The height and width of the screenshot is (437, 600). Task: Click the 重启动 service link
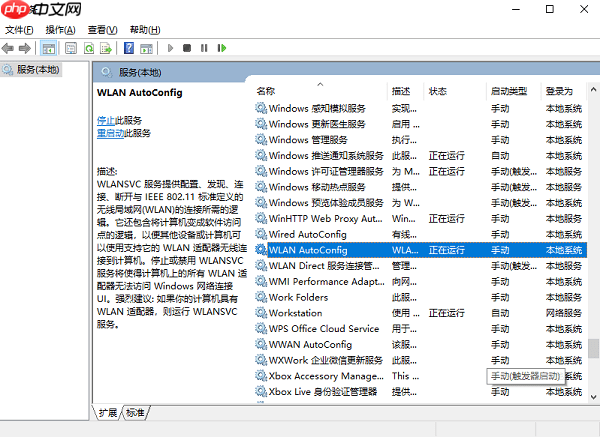(x=110, y=133)
